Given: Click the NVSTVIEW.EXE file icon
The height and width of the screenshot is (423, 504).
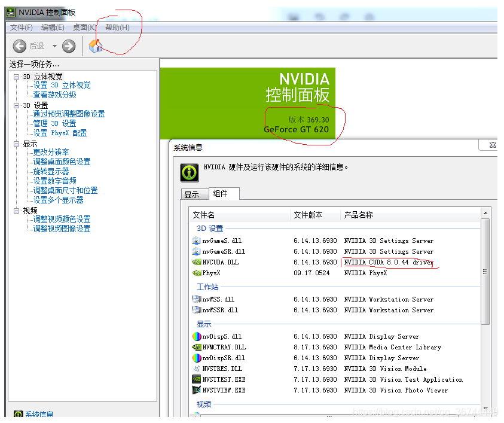Looking at the screenshot, I should [196, 390].
